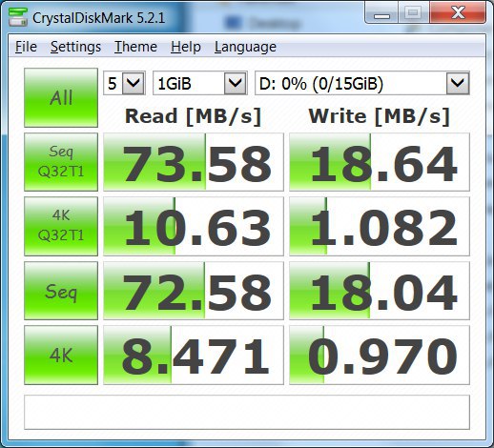Open the Language menu
Viewport: 494px width, 448px height.
pos(245,47)
